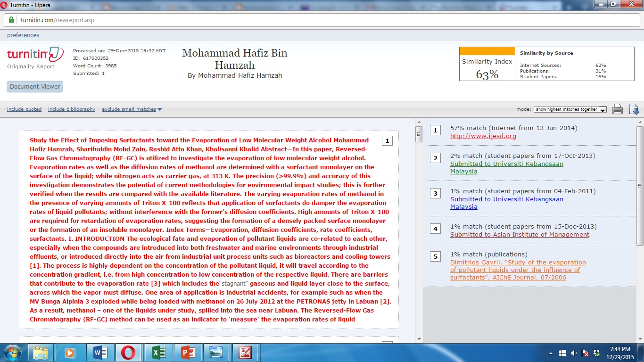
Task: Click the orange similarity index color bar
Action: tap(487, 51)
